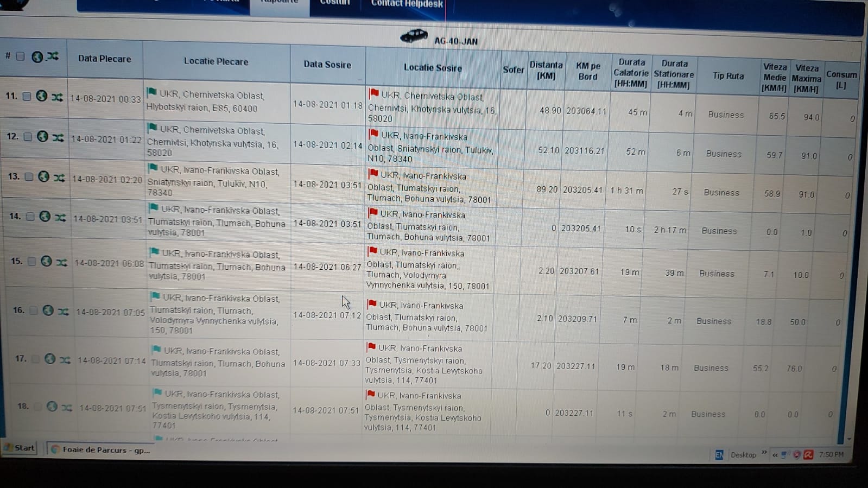
Task: Open map globe icon for trip 18
Action: click(x=52, y=406)
